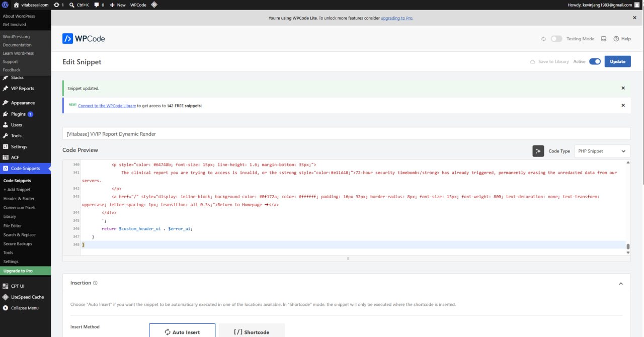The image size is (644, 337).
Task: Open the inbox notifications icon
Action: (604, 39)
